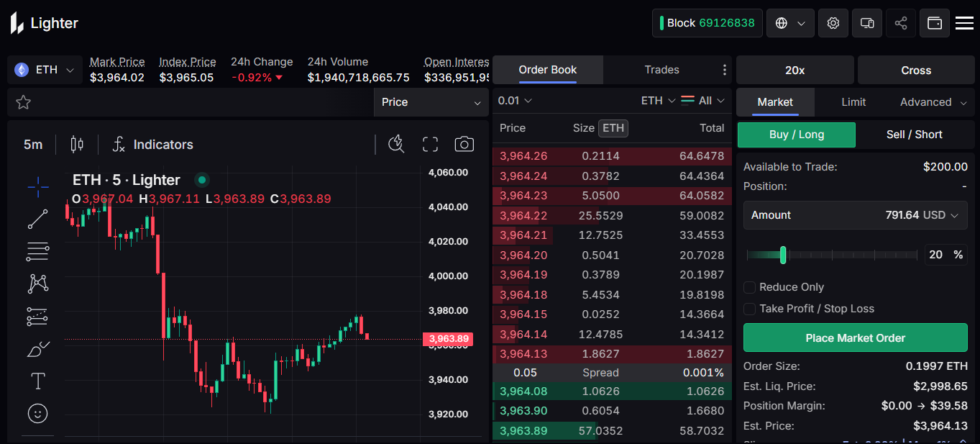The image size is (980, 444).
Task: Toggle fullscreen chart mode
Action: 430,144
